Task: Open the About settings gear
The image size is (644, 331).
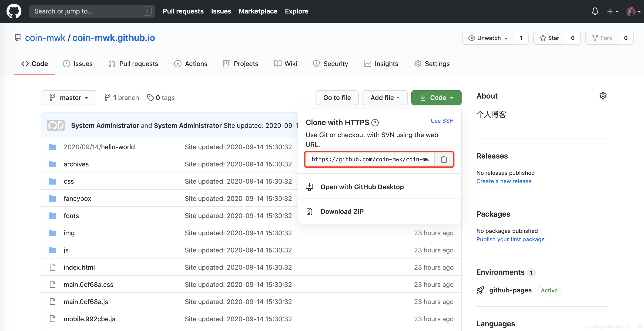Action: tap(603, 96)
